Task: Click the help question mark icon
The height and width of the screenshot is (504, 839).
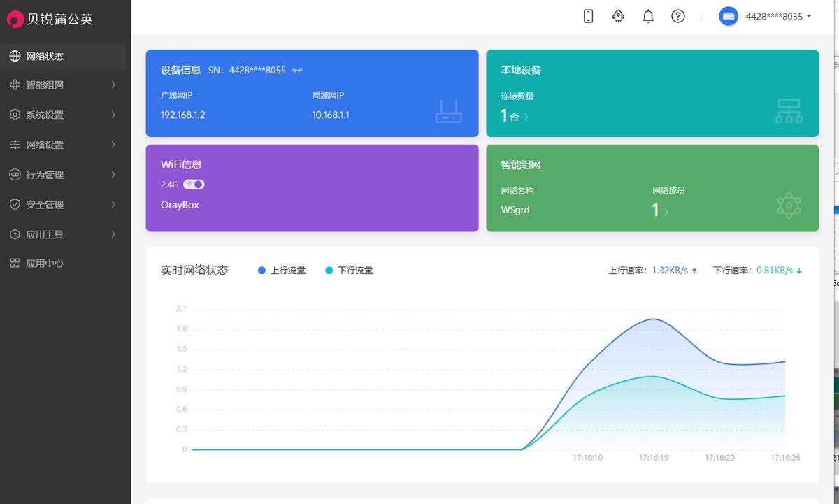Action: [x=677, y=15]
